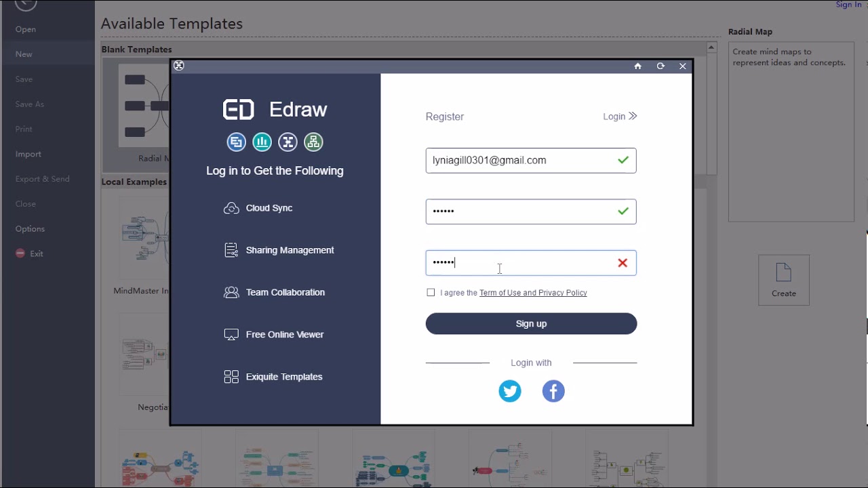Click the confirm password input field

[531, 263]
